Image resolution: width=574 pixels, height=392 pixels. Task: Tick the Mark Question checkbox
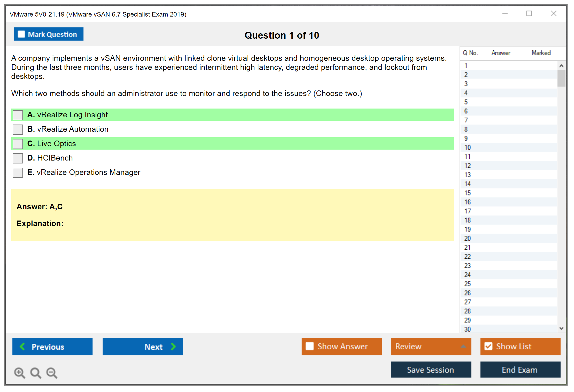(x=21, y=34)
